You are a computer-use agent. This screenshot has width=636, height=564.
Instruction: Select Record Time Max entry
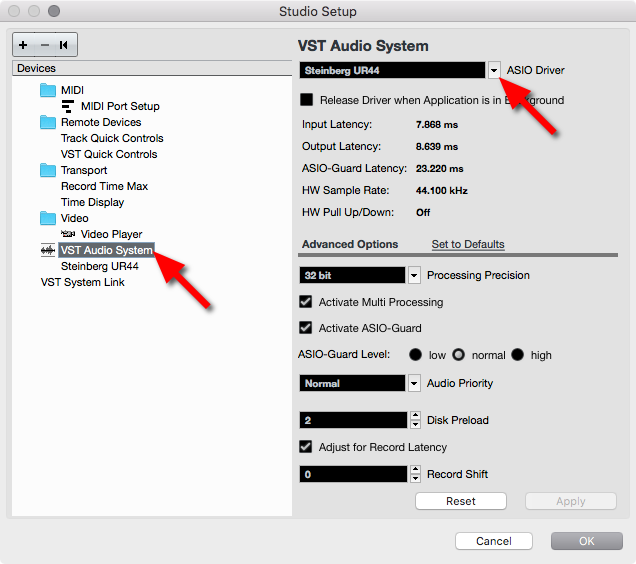(104, 186)
